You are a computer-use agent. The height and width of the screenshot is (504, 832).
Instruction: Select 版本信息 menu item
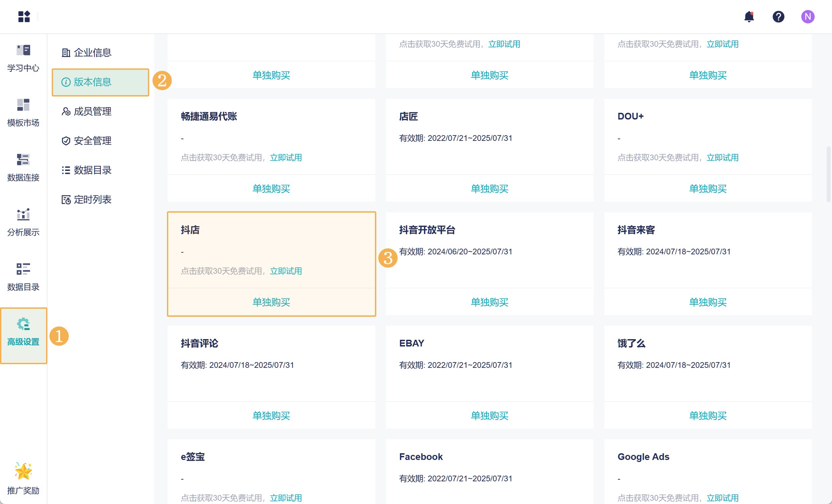click(92, 82)
